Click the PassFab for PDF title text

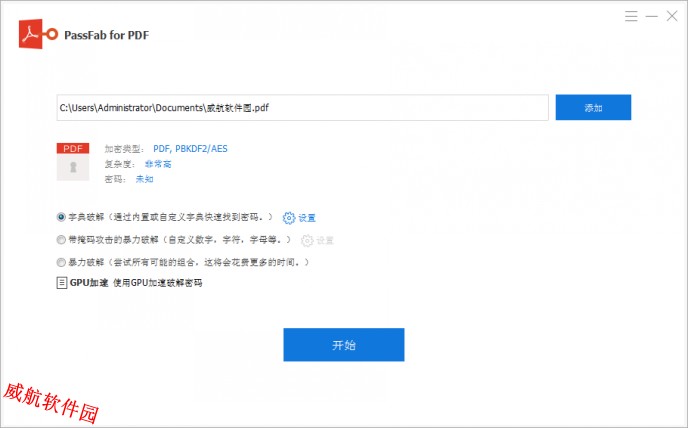point(107,35)
